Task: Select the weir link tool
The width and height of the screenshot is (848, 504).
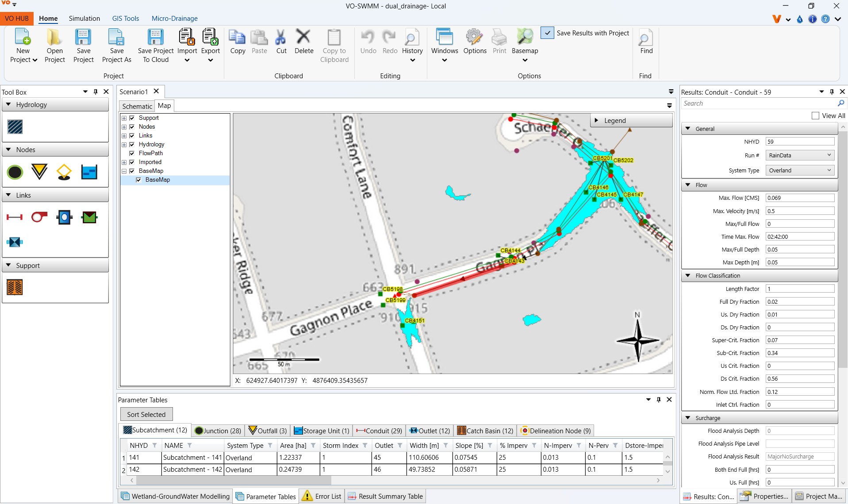Action: click(x=89, y=217)
